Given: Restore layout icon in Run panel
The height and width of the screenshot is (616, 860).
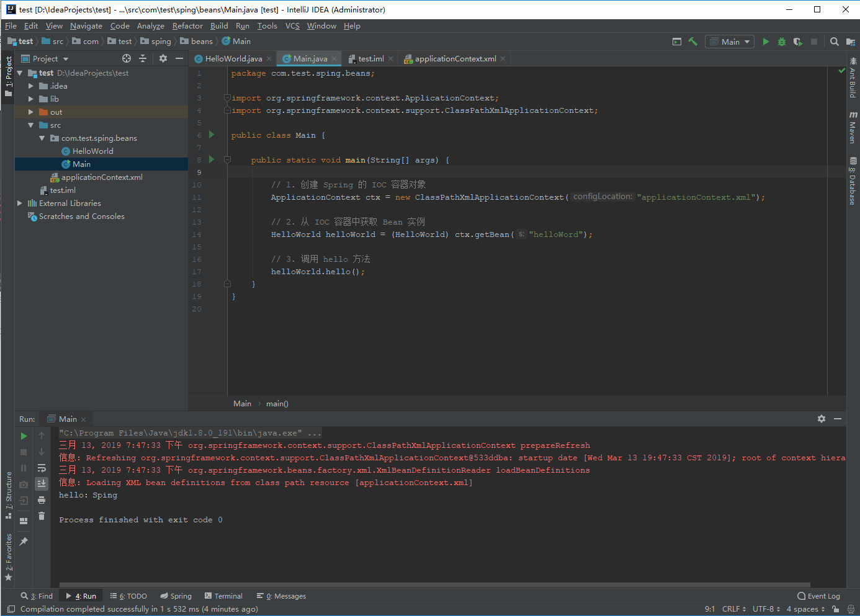Looking at the screenshot, I should pyautogui.click(x=24, y=521).
